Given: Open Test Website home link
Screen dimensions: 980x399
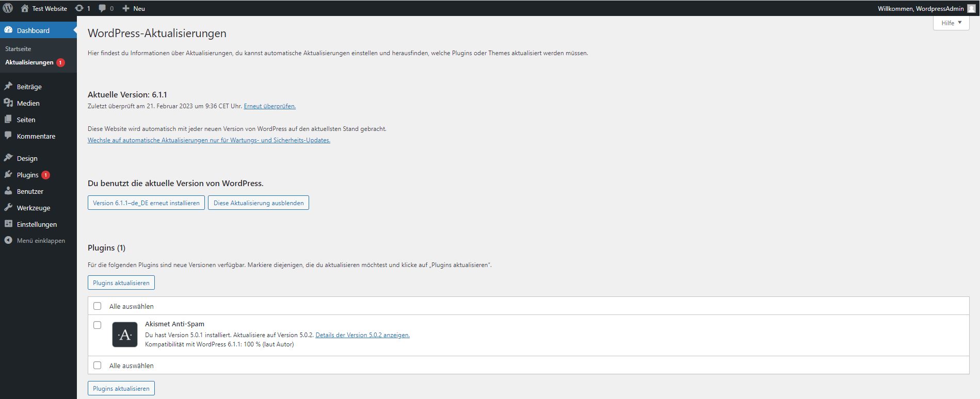Looking at the screenshot, I should pos(44,8).
